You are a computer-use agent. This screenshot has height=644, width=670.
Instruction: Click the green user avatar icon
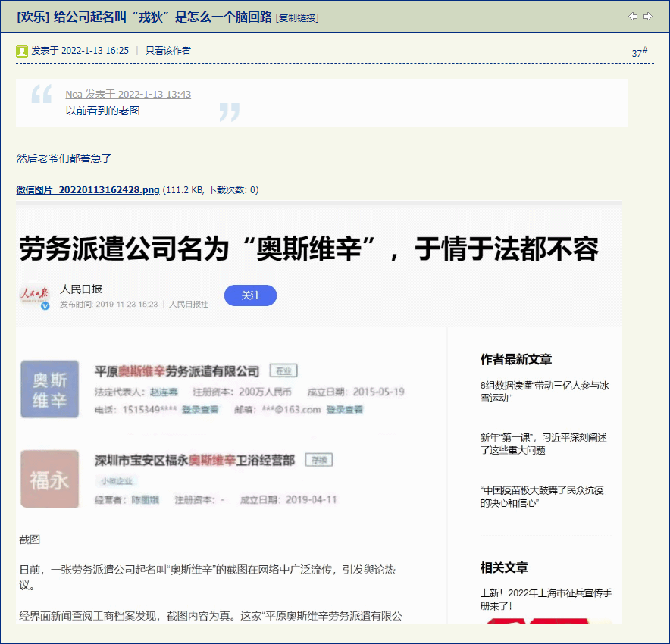point(22,52)
